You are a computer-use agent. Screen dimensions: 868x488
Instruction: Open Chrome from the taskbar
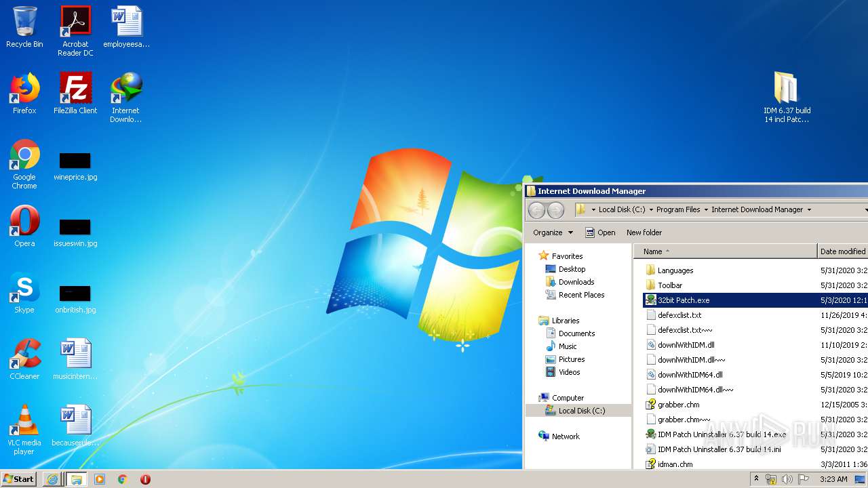coord(123,479)
